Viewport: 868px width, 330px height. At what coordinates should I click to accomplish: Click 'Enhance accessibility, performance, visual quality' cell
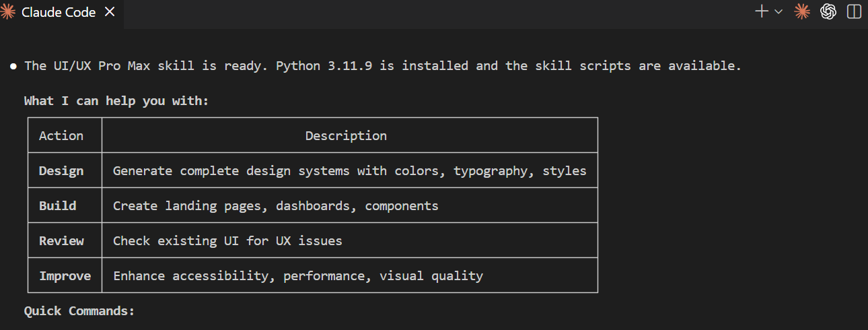click(x=350, y=275)
